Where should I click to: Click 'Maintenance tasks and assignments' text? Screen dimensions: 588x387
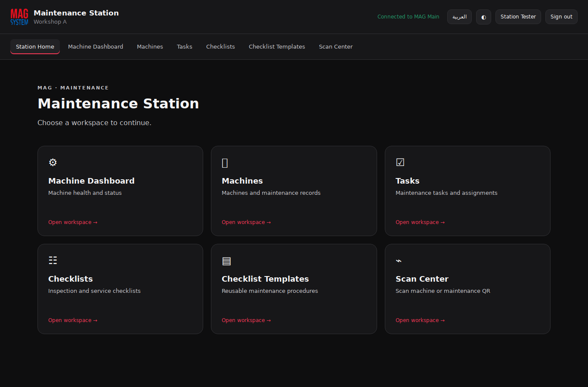[x=446, y=193]
